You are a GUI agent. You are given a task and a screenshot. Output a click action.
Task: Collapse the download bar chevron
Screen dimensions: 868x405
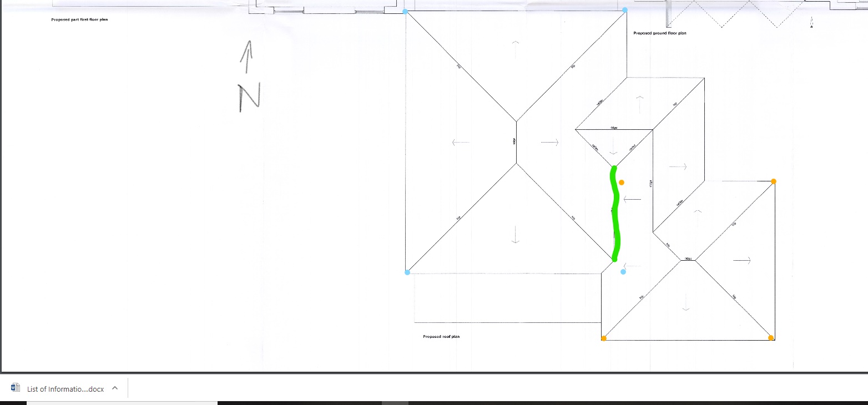coord(114,388)
